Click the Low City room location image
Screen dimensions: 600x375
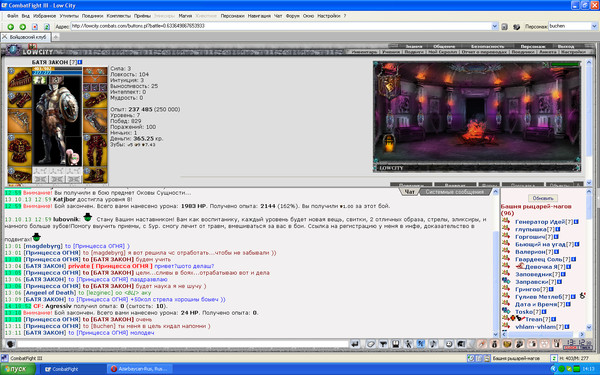pos(477,116)
